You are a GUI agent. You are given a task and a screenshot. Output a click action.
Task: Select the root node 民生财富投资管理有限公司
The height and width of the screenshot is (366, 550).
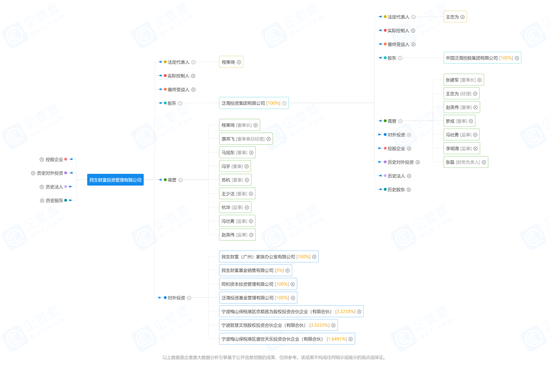click(x=115, y=180)
